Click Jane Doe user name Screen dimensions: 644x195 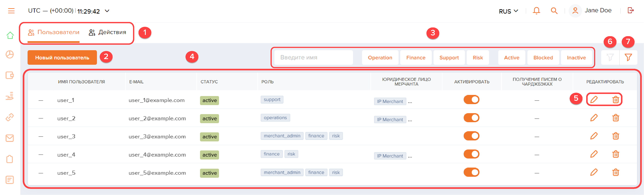(598, 10)
